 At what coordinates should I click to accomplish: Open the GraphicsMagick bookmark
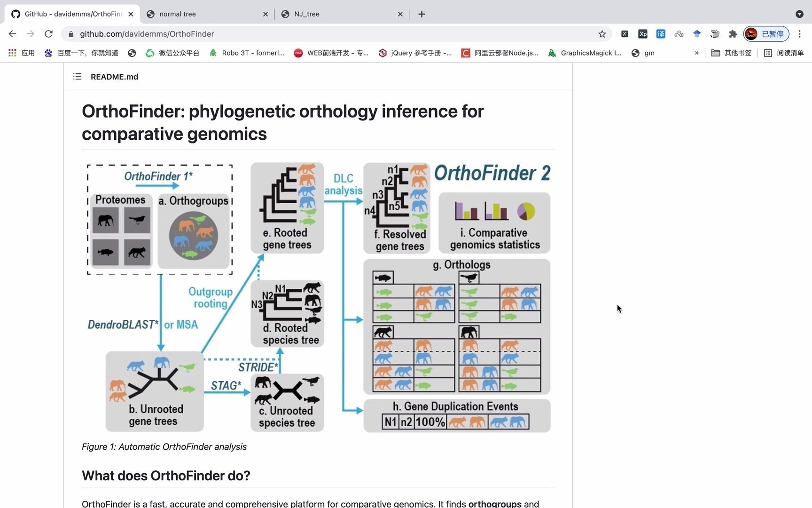point(585,53)
